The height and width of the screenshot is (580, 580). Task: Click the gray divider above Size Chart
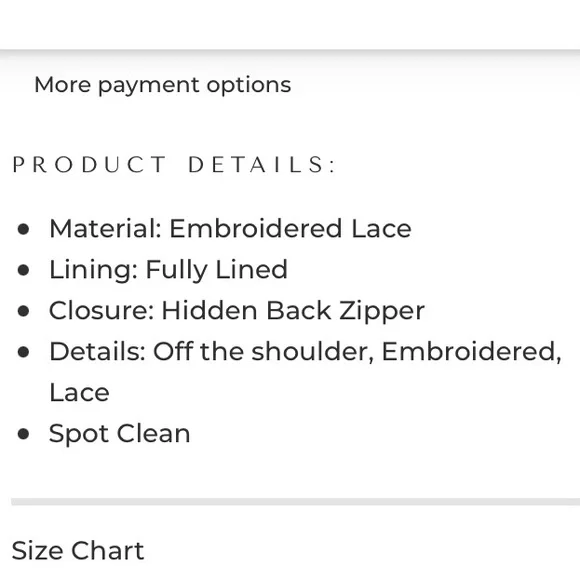click(x=296, y=502)
